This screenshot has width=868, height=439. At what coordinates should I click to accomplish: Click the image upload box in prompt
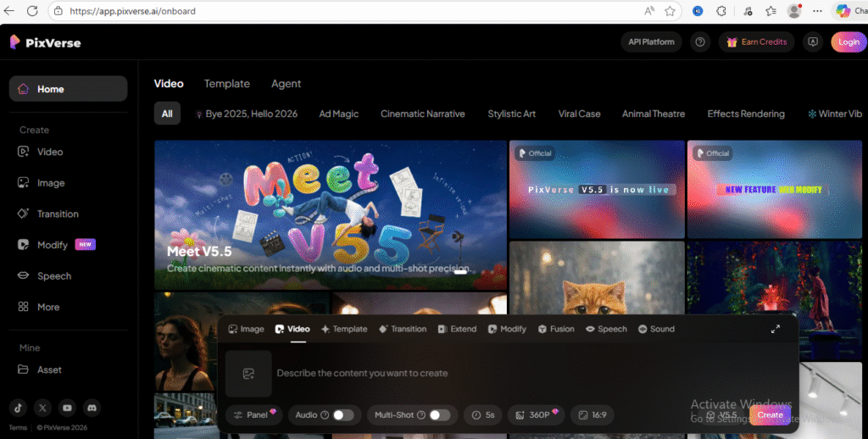(x=248, y=374)
